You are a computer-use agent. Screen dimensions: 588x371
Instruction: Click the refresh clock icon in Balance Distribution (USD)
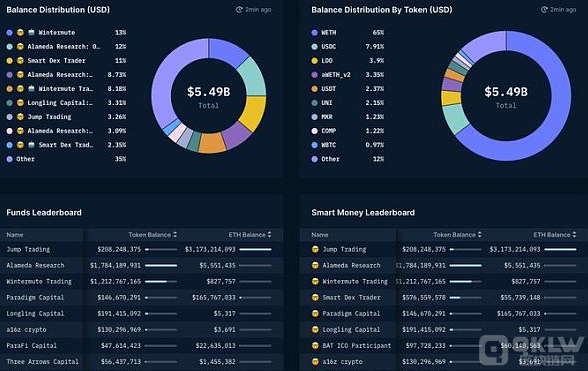coord(239,10)
